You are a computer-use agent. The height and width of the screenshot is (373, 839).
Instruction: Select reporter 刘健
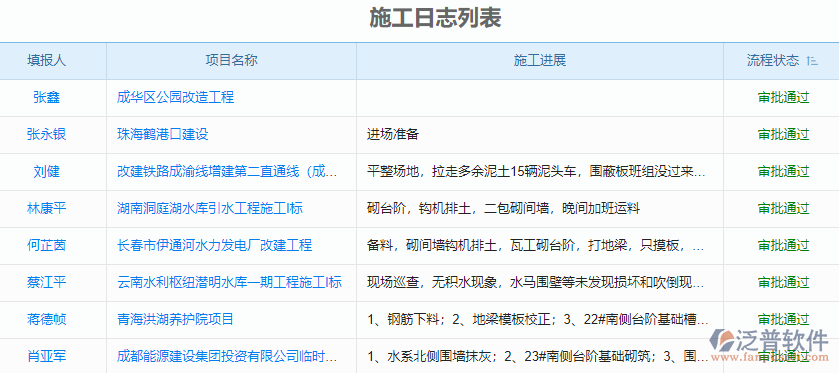tap(47, 171)
